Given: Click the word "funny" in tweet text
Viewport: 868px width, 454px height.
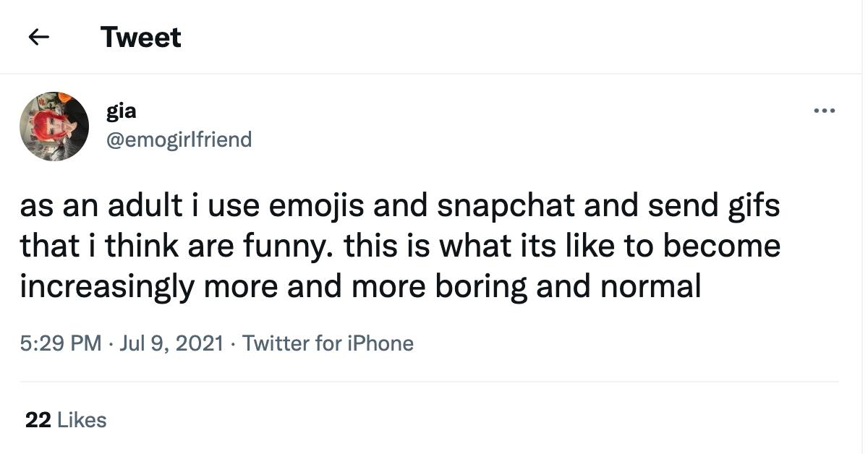Looking at the screenshot, I should 294,247.
